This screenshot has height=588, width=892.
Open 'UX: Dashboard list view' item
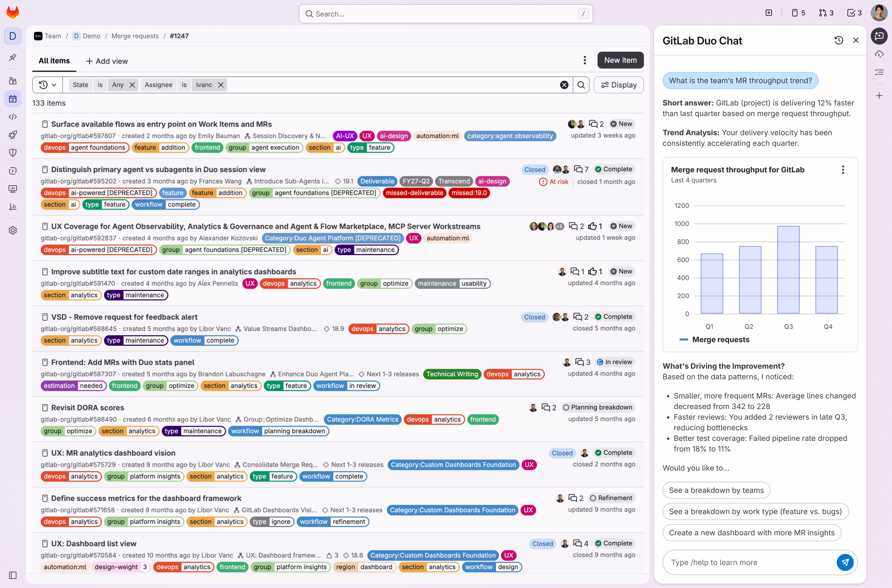(x=93, y=543)
